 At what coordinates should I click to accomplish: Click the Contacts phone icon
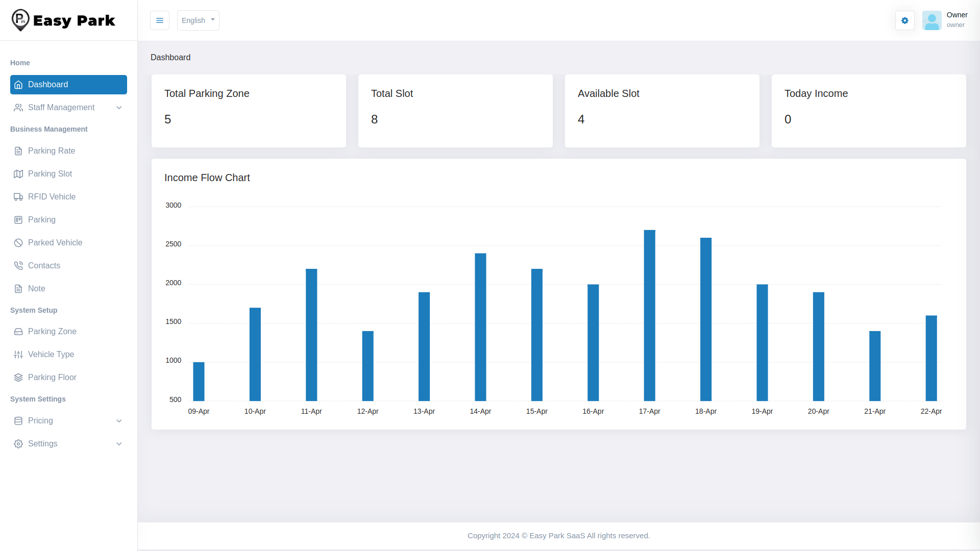(18, 266)
